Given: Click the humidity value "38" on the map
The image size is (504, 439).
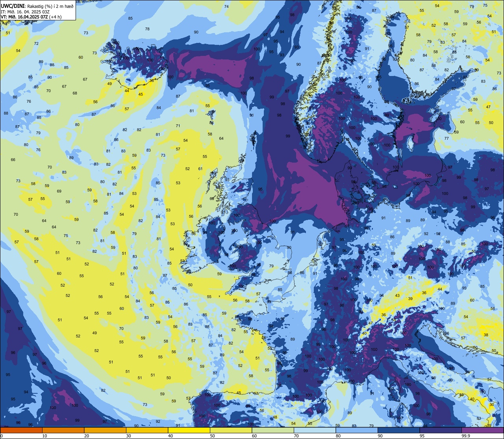Looking at the screenshot, I should [486, 335].
